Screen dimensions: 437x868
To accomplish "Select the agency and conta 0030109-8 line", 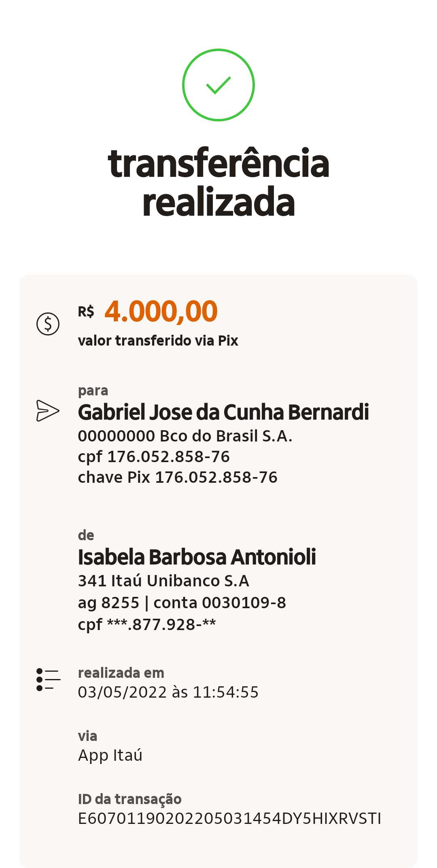I will (x=182, y=603).
